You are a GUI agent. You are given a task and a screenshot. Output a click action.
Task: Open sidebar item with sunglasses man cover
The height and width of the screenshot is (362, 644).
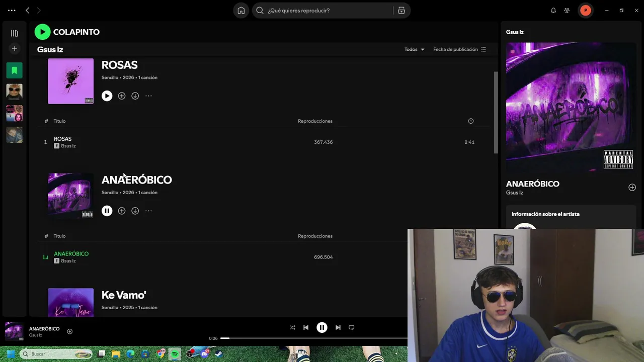tap(14, 92)
